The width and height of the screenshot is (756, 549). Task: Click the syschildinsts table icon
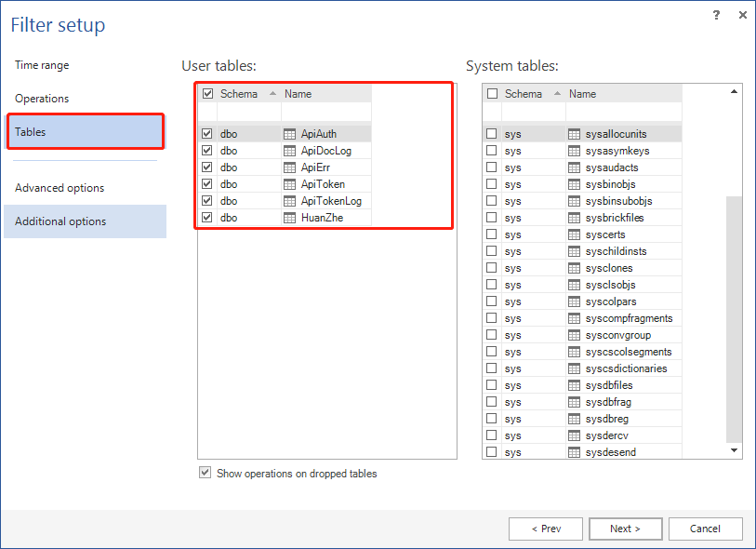[x=574, y=251]
